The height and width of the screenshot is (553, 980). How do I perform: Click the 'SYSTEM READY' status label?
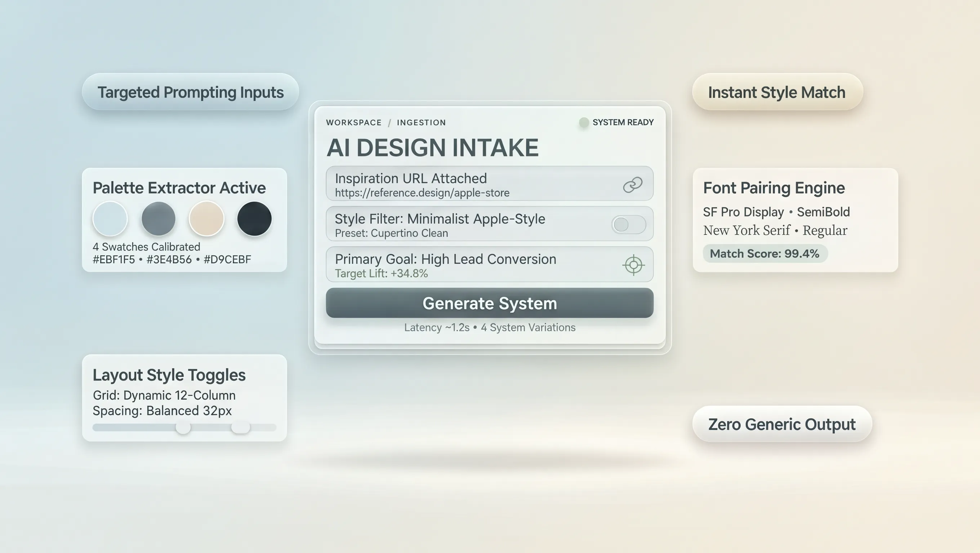(623, 122)
